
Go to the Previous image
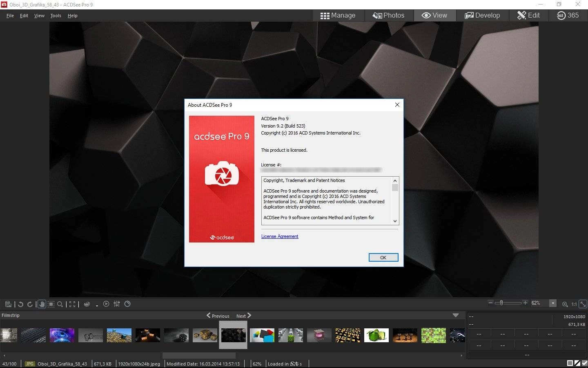click(x=218, y=316)
